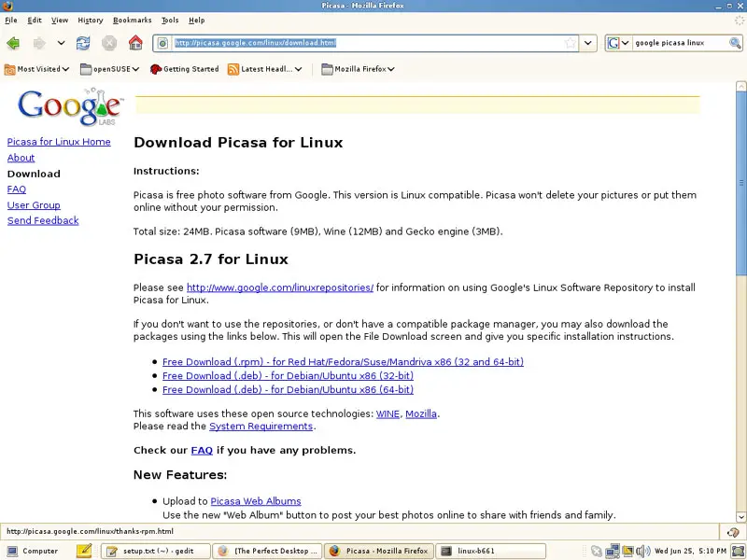Click the site identity icon in address bar
This screenshot has width=747, height=560.
162,43
